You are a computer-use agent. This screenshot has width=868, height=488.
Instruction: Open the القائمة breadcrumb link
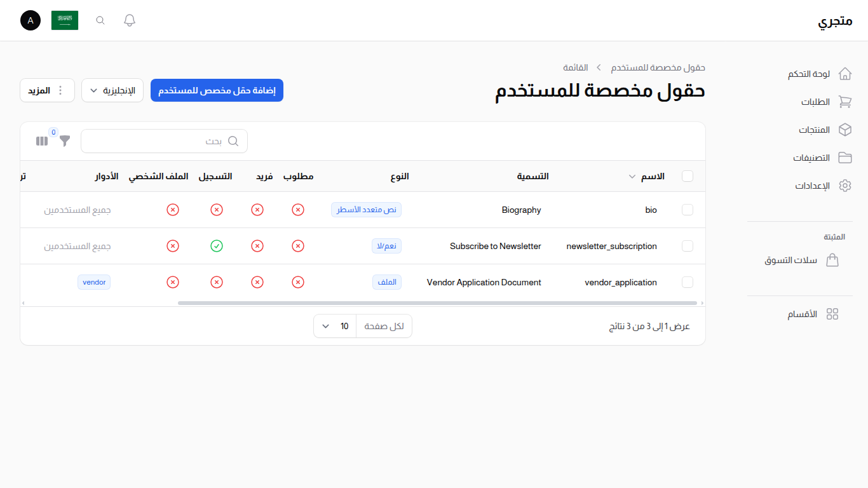(x=575, y=67)
